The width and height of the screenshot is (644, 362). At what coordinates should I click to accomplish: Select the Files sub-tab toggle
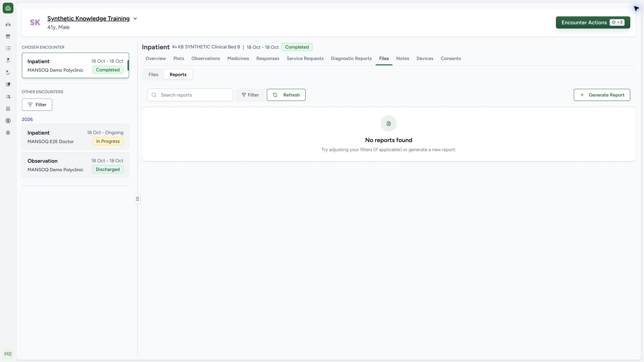[153, 74]
